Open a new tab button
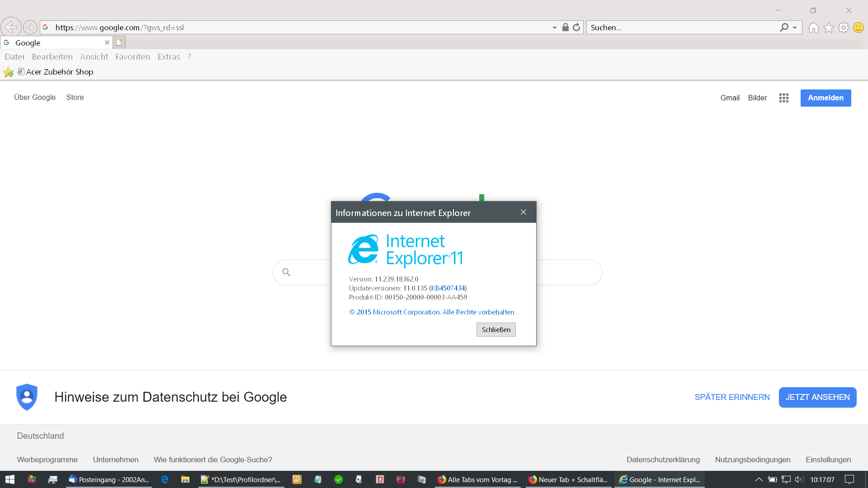This screenshot has width=868, height=488. [119, 42]
